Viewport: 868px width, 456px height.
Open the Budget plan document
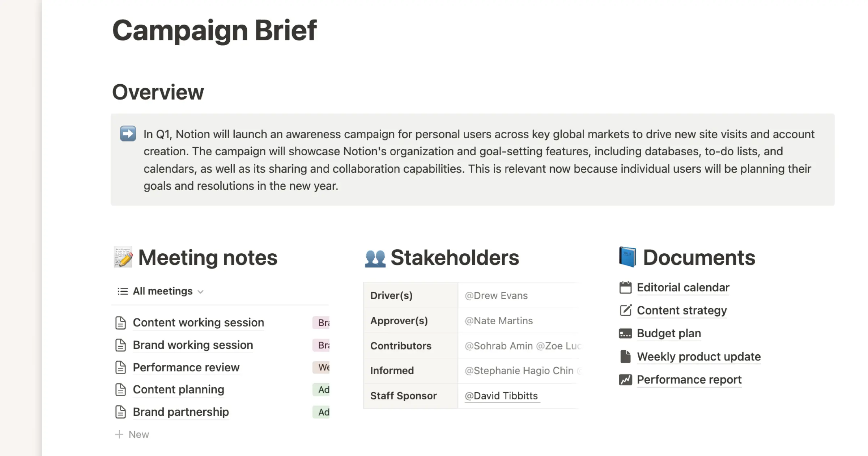[669, 333]
